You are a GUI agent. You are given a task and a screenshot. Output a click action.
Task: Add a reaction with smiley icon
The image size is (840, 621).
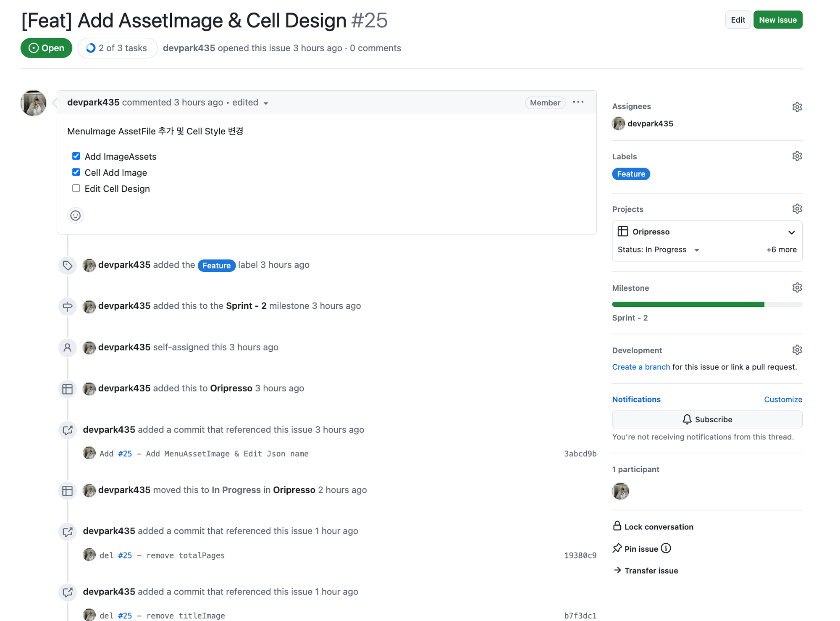point(76,216)
